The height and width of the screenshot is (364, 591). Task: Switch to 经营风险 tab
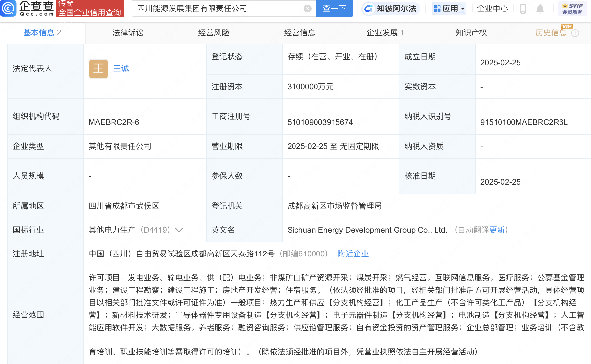coord(214,33)
